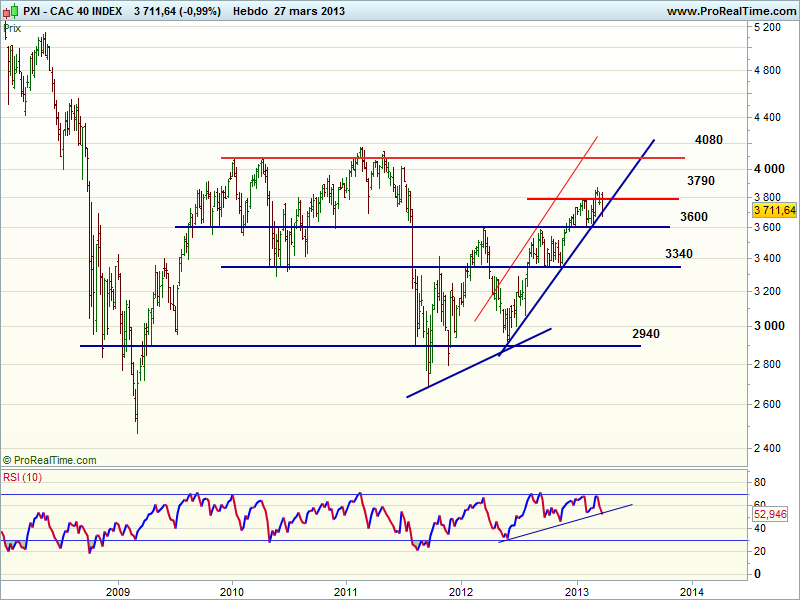Click the 2012 year marker on time axis
The height and width of the screenshot is (600, 800).
click(x=461, y=591)
